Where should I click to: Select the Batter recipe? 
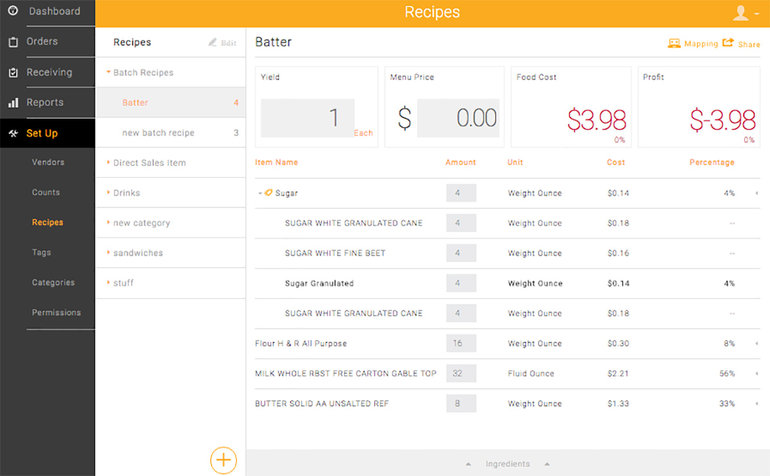tap(171, 103)
